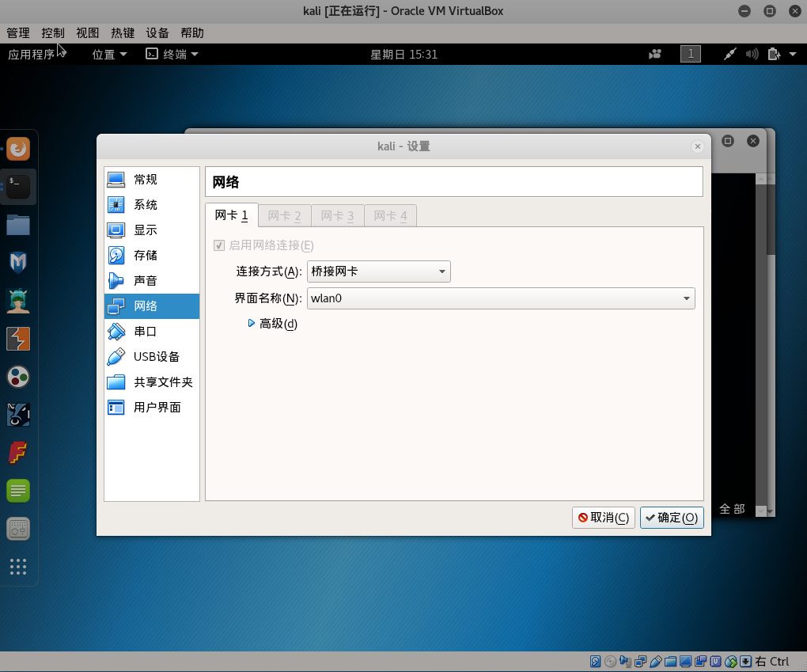Open the terminal icon in the dock
Viewport: 807px width, 672px height.
(x=18, y=187)
